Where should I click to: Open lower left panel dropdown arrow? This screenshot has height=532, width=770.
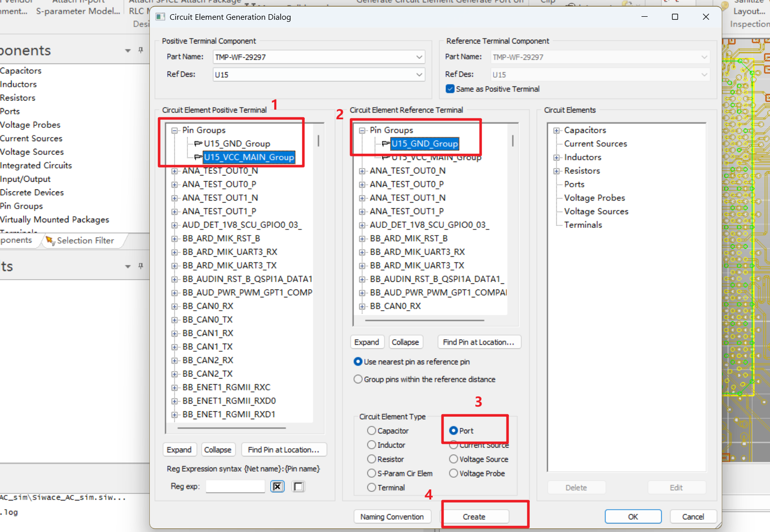pos(128,267)
